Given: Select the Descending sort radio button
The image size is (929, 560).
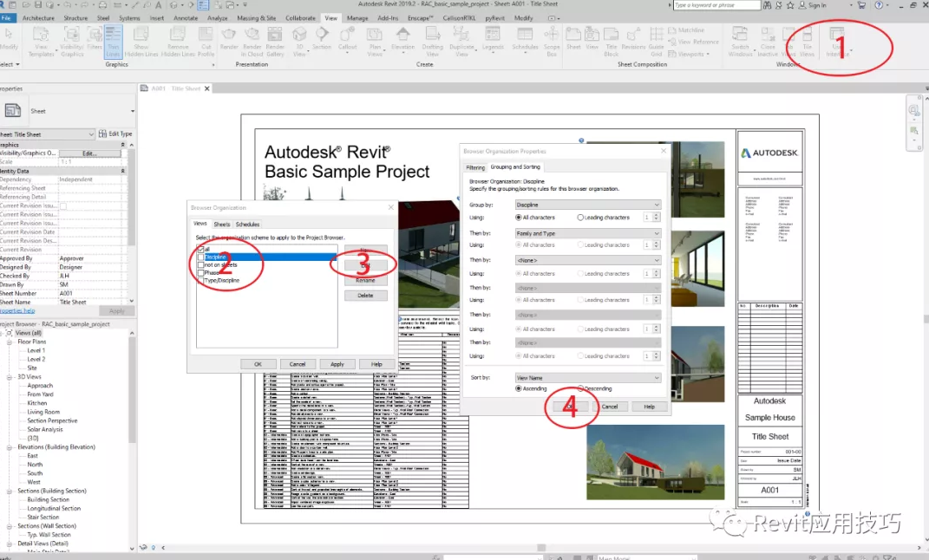Looking at the screenshot, I should click(580, 388).
